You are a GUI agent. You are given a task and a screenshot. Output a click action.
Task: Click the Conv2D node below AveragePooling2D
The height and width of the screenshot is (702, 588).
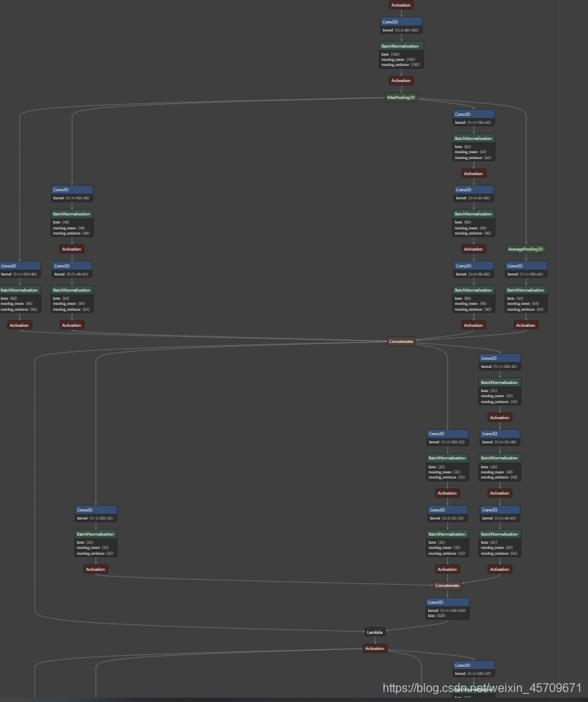(x=526, y=270)
